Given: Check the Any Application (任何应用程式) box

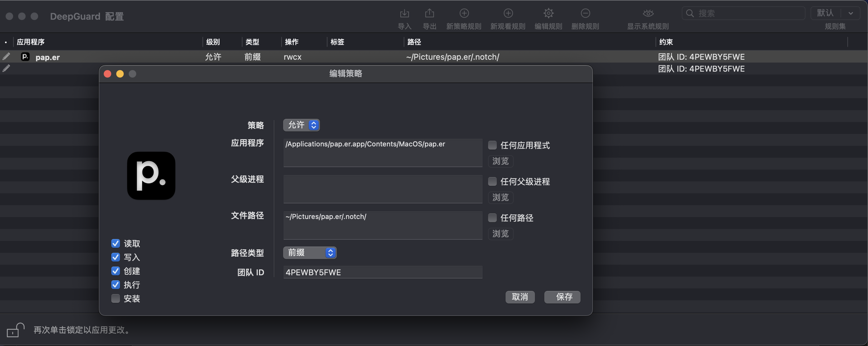Looking at the screenshot, I should point(492,145).
